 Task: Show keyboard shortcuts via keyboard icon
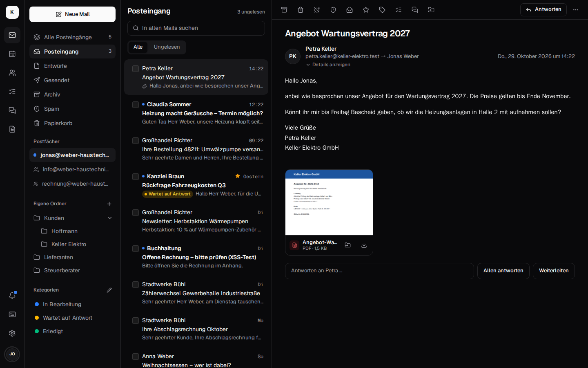click(12, 314)
